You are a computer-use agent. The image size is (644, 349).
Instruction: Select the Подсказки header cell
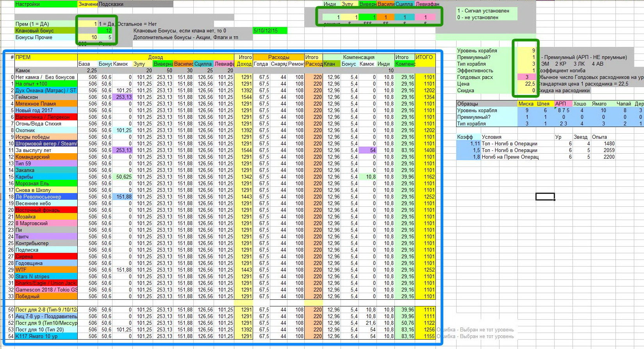pos(136,4)
